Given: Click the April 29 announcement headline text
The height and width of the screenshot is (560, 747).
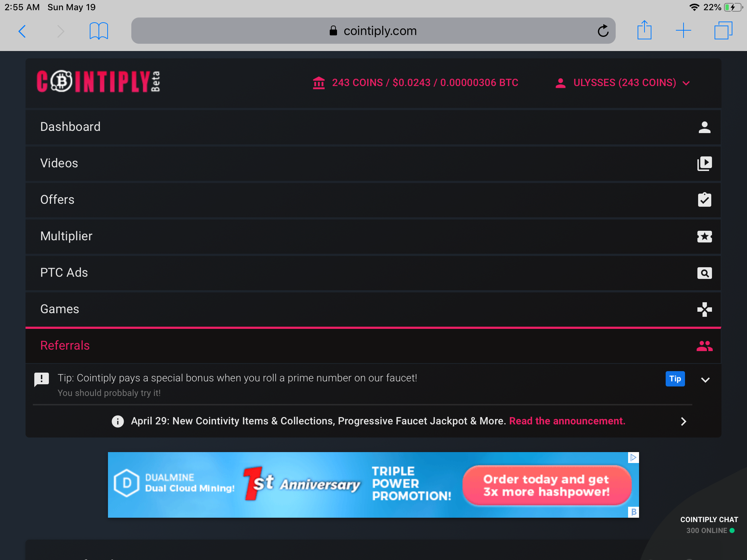Looking at the screenshot, I should point(318,421).
